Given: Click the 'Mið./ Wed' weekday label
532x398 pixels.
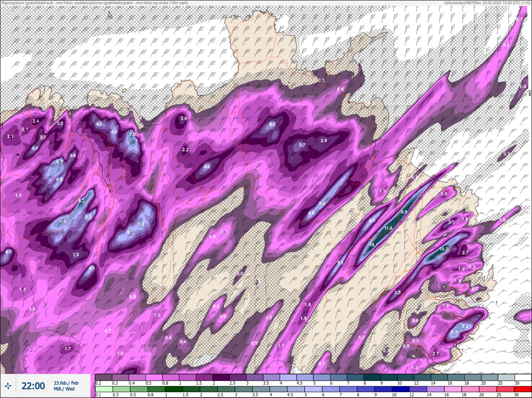Looking at the screenshot, I should (x=64, y=389).
